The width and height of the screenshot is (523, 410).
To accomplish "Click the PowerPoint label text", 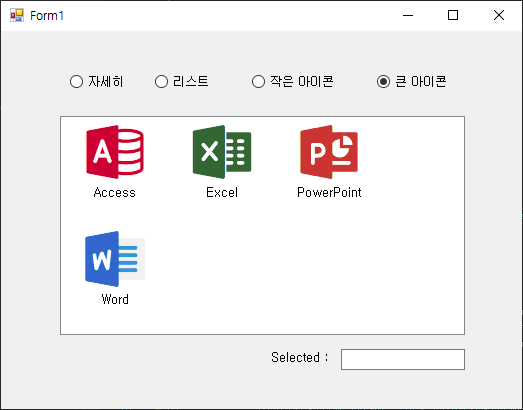I will click(x=329, y=192).
